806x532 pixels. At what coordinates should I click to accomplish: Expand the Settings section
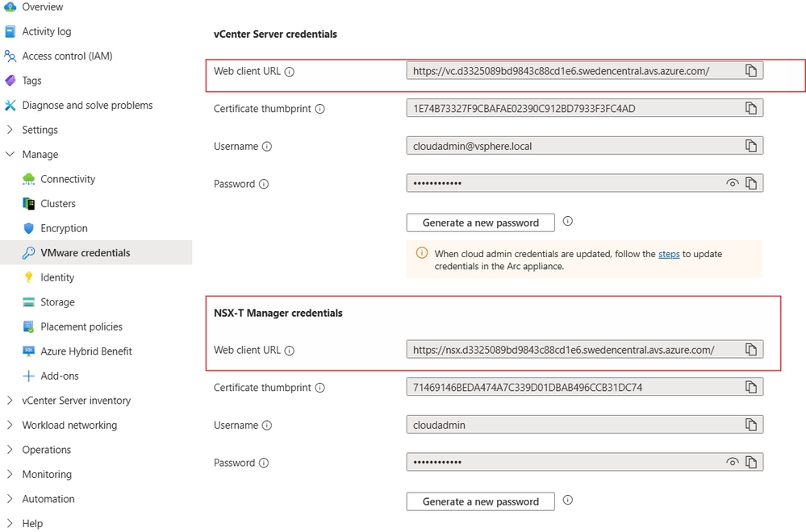point(10,130)
